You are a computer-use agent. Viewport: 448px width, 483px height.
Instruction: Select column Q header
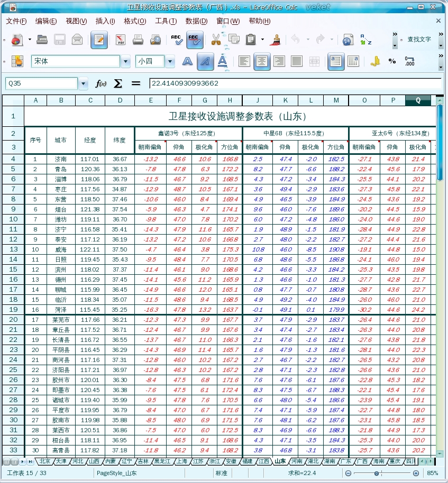(418, 100)
